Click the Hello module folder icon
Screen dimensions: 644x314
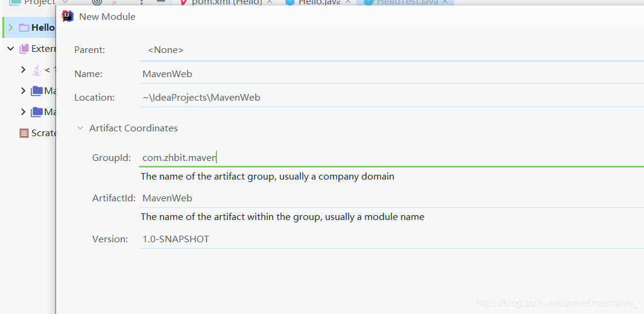24,28
